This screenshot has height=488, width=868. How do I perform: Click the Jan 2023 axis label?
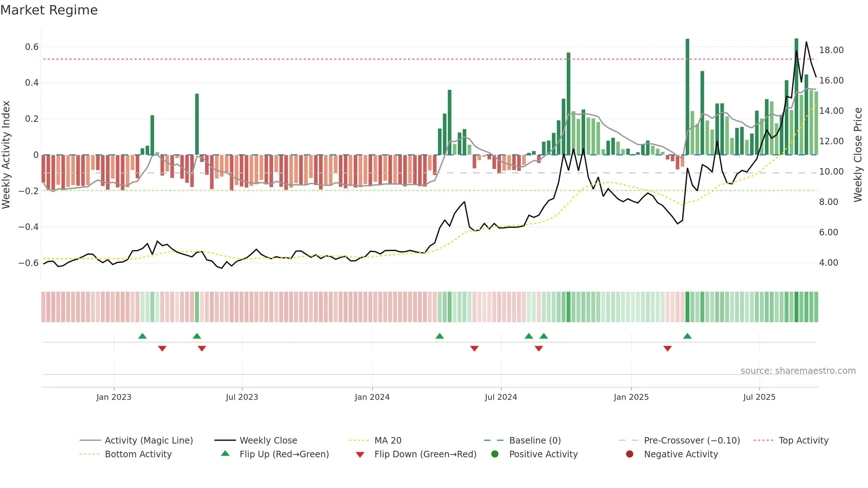point(114,397)
